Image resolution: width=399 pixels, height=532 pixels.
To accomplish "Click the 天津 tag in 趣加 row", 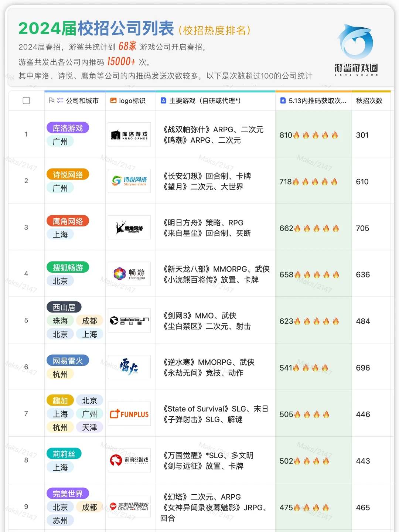I will click(x=89, y=427).
